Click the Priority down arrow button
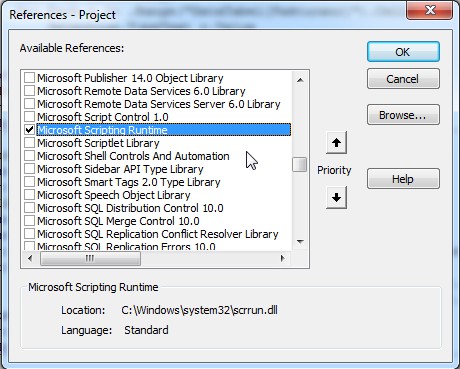The height and width of the screenshot is (369, 460). point(336,197)
